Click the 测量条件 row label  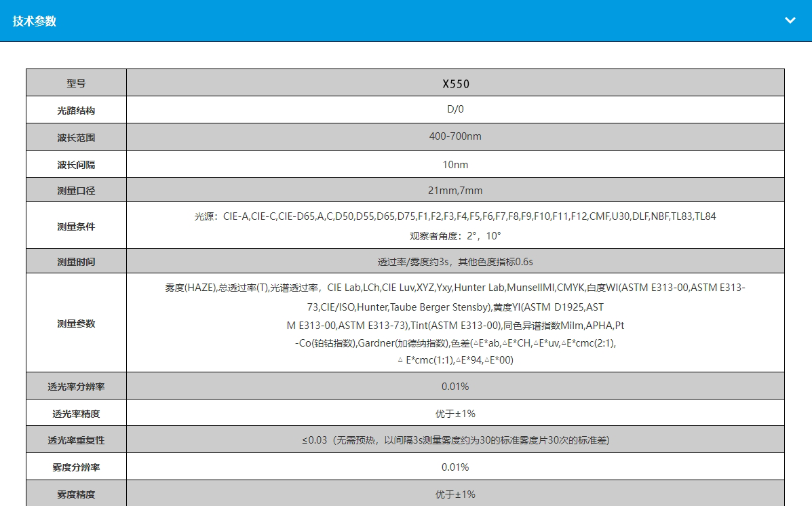coord(76,227)
